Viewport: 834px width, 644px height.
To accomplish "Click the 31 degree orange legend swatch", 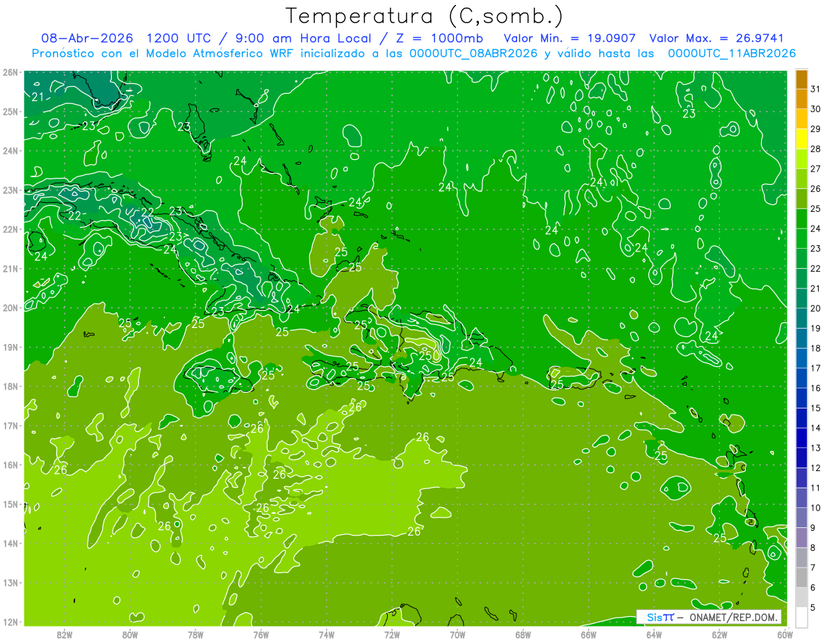I will tap(801, 79).
